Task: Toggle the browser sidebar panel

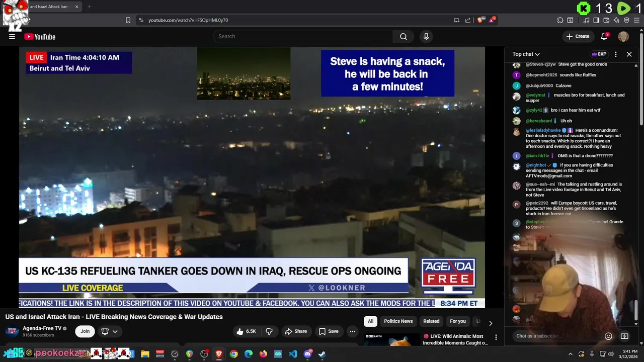Action: click(x=596, y=20)
